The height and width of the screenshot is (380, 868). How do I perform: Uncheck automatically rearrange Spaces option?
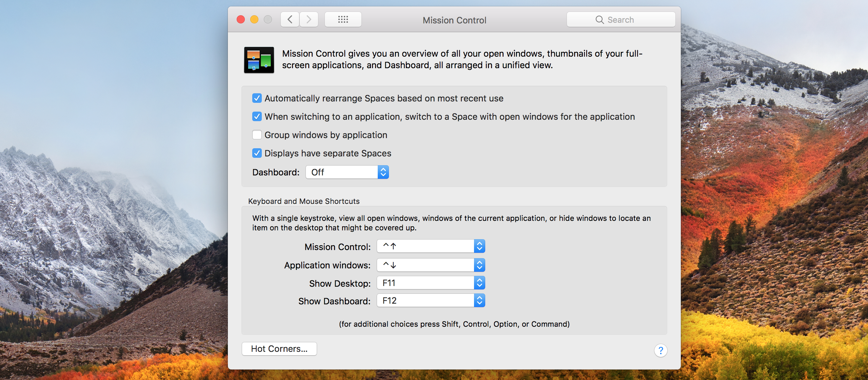[x=257, y=98]
